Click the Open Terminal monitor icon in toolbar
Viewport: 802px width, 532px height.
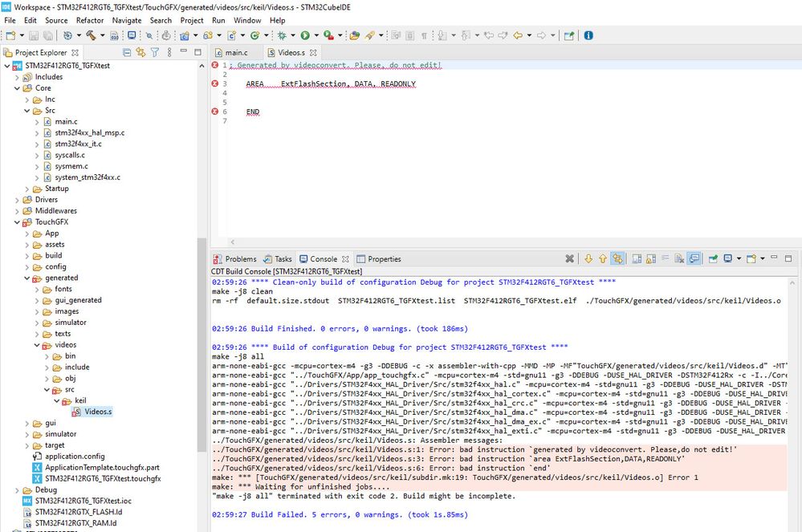point(132,35)
